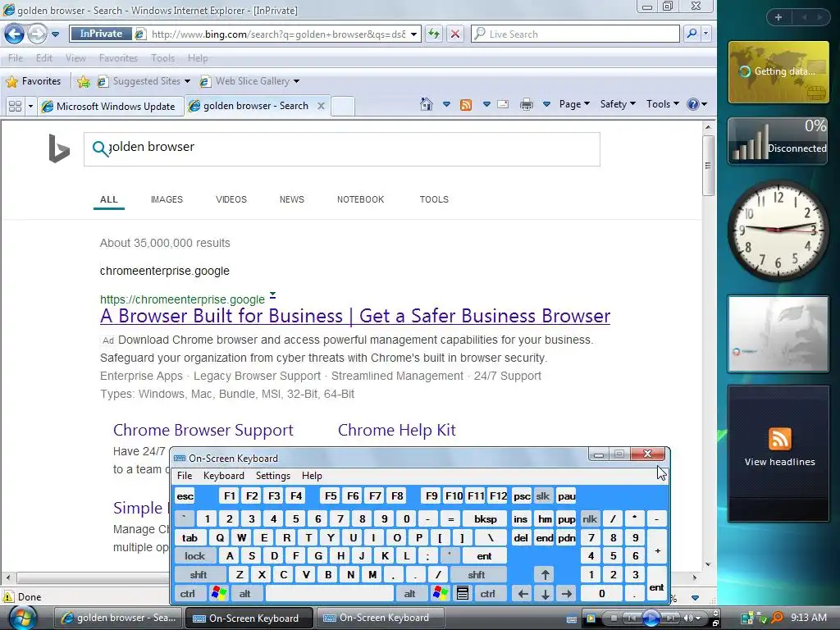The image size is (840, 630).
Task: Open the Page dropdown menu
Action: coord(574,104)
